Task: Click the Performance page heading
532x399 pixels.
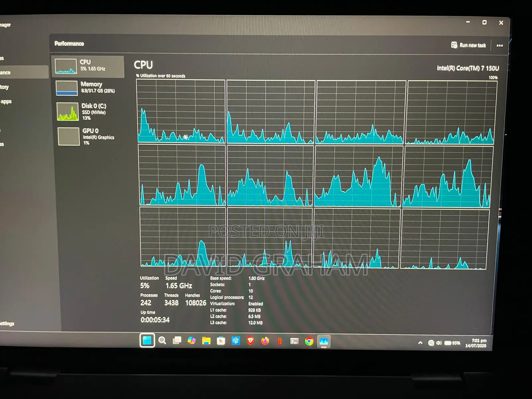Action: click(69, 44)
